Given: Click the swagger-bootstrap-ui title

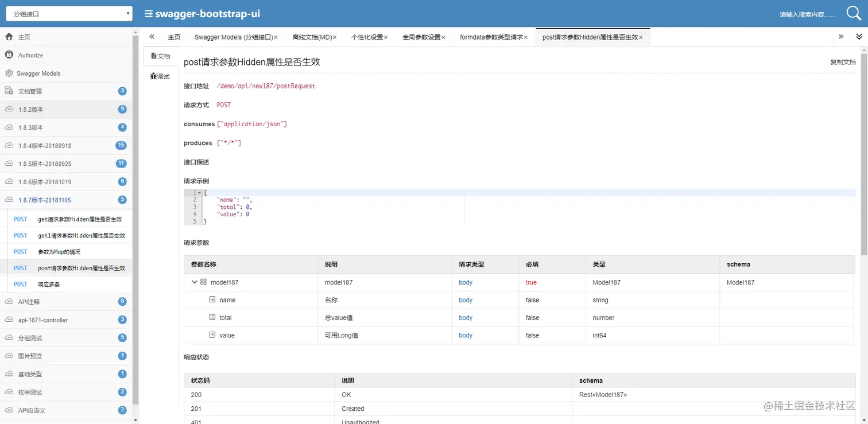Looking at the screenshot, I should (208, 14).
